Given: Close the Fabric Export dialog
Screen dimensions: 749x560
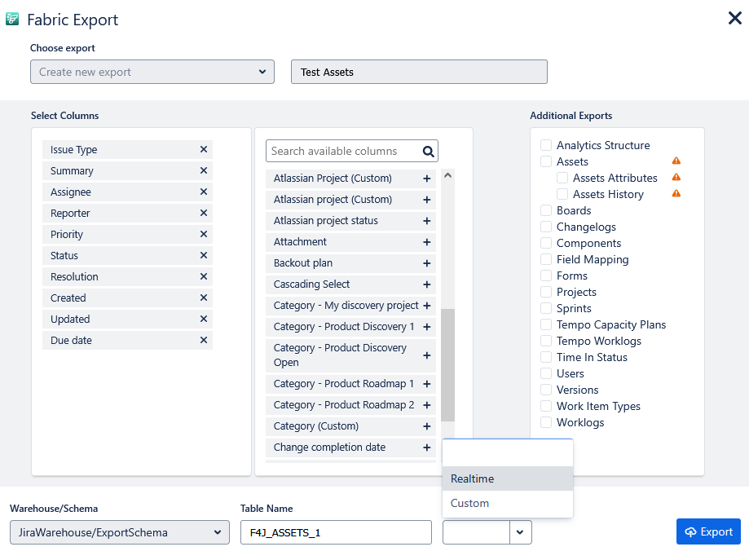Looking at the screenshot, I should pos(734,18).
